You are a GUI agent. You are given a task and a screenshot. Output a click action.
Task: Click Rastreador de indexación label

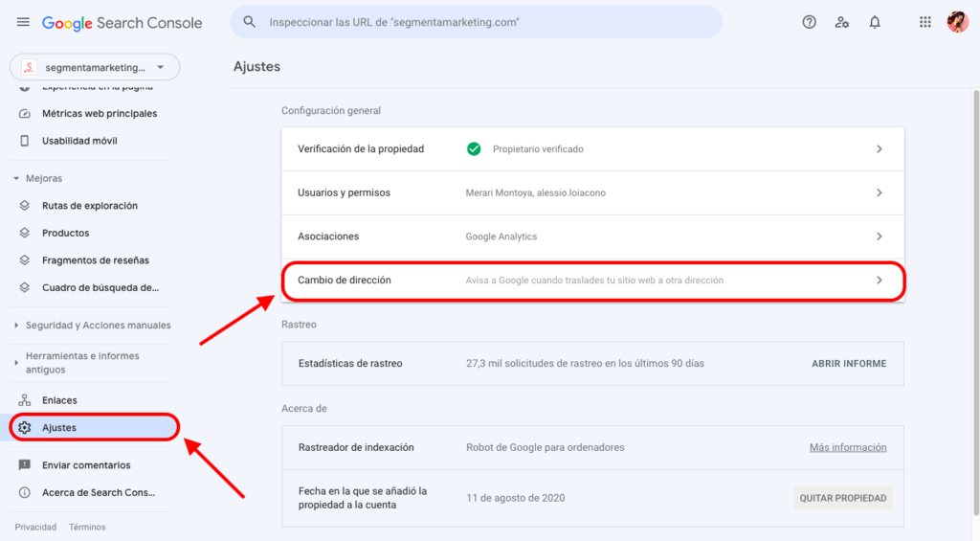click(x=356, y=447)
